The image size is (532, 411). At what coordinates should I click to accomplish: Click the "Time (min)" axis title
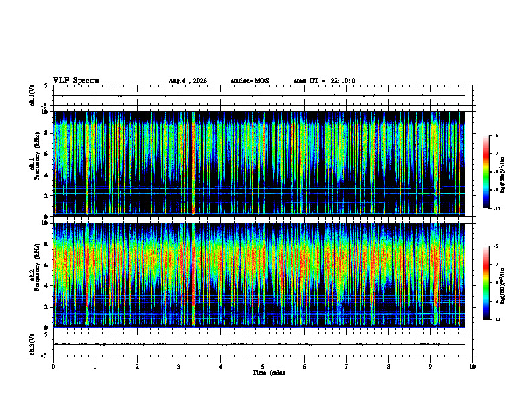coord(269,373)
